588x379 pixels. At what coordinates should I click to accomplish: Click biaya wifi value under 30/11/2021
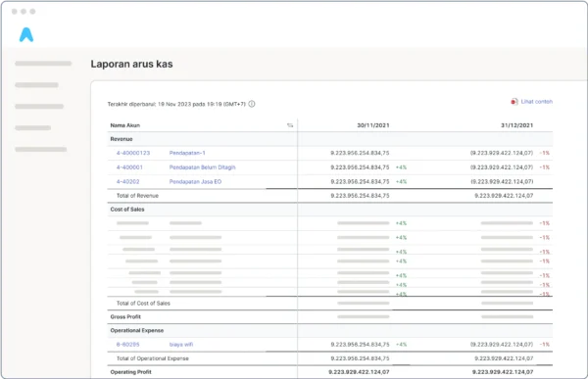(360, 344)
